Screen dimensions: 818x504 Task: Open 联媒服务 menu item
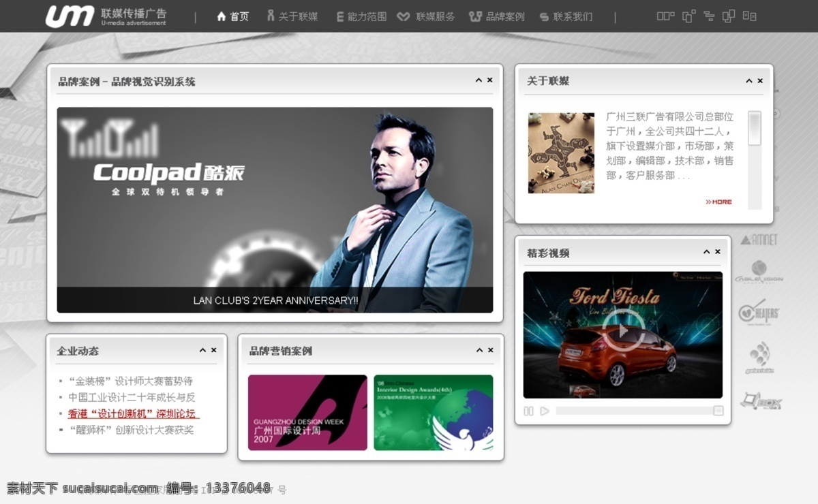pyautogui.click(x=426, y=16)
